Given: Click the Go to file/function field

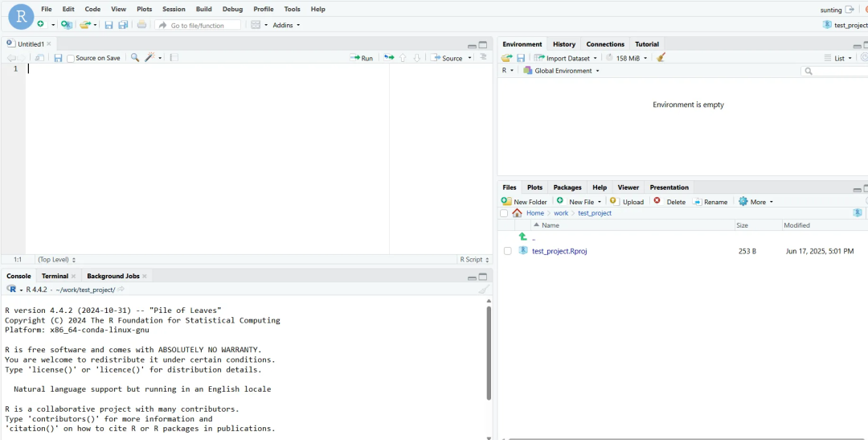Looking at the screenshot, I should click(198, 25).
